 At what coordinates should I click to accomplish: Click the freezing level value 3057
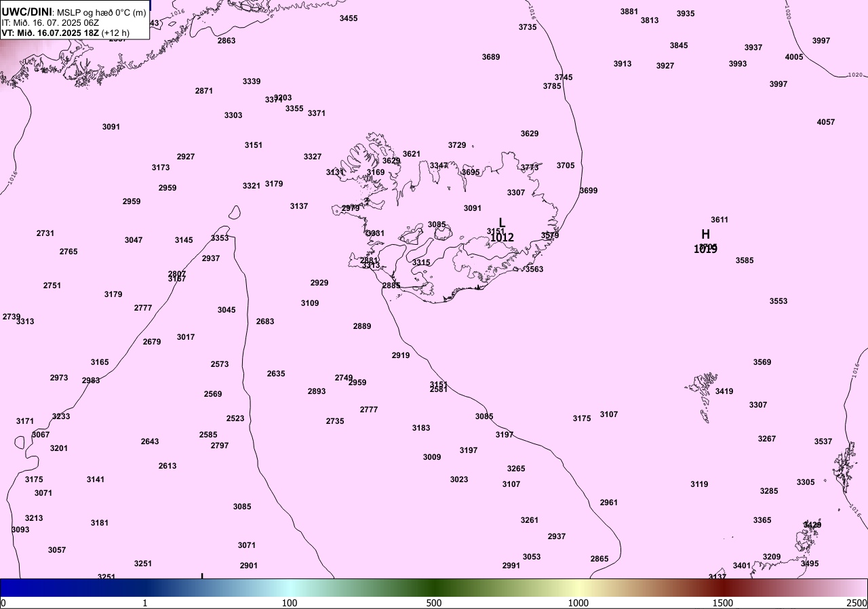click(57, 550)
